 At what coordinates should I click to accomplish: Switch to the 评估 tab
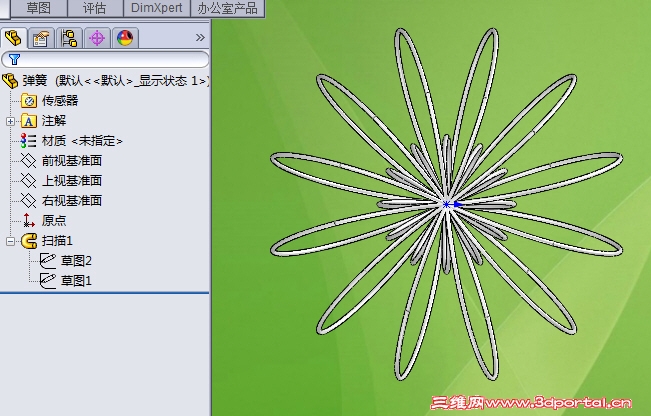[95, 8]
